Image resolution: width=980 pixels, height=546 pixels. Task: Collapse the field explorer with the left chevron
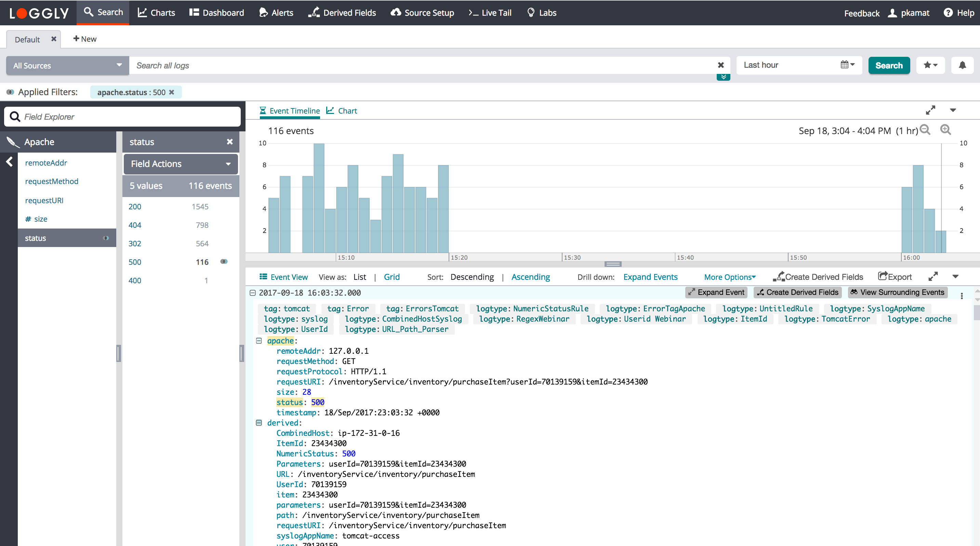pyautogui.click(x=10, y=162)
